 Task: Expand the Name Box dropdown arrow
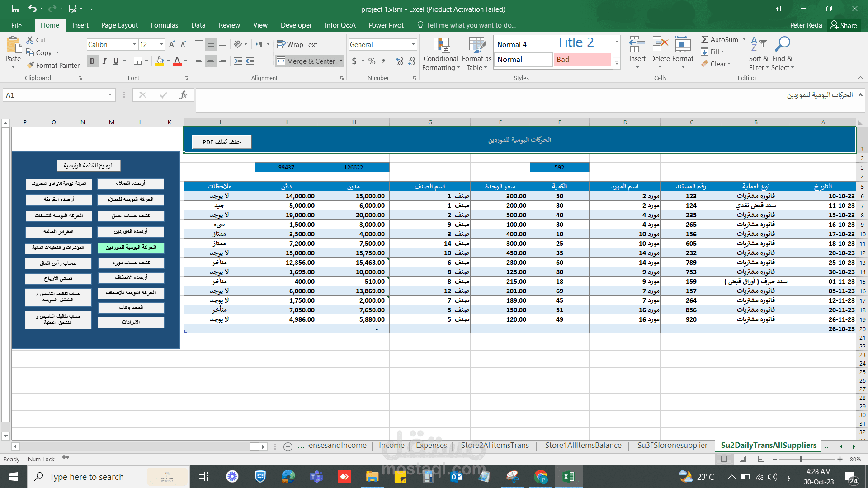coord(110,95)
